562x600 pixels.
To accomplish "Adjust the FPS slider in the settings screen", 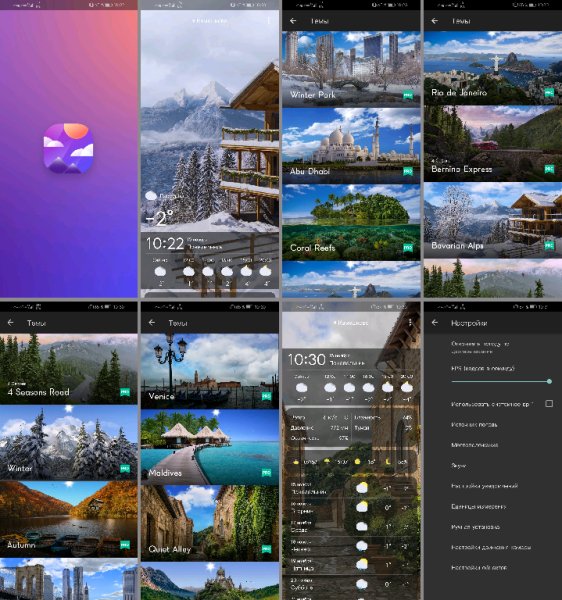I will tap(500, 381).
